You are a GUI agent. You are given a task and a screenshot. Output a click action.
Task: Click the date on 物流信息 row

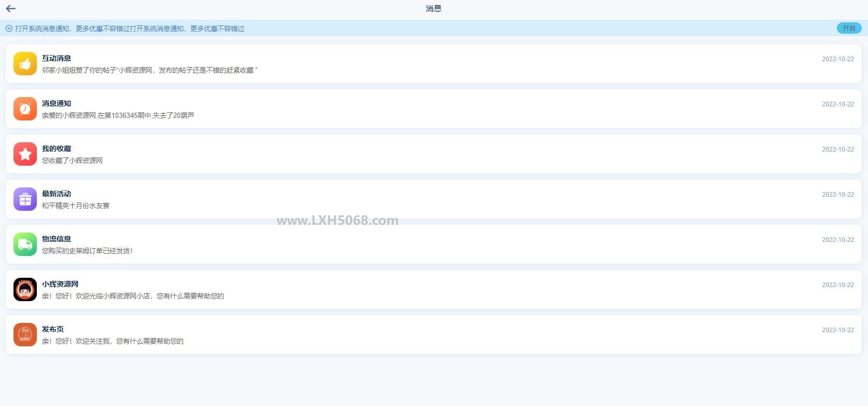(837, 240)
